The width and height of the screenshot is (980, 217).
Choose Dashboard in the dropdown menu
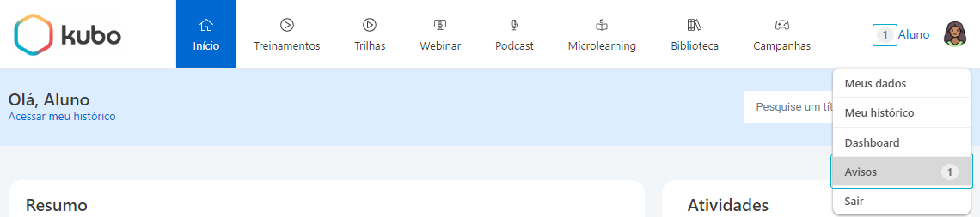tap(872, 143)
